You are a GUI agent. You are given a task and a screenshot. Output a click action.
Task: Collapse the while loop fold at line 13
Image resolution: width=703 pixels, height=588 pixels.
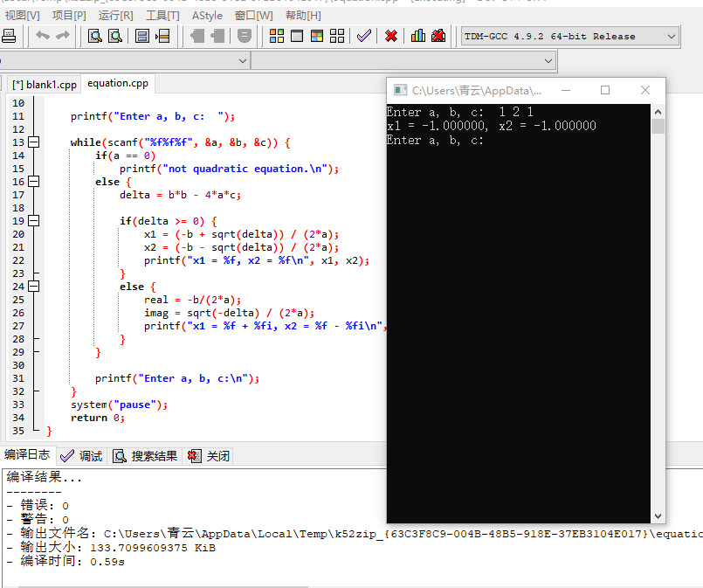point(33,142)
